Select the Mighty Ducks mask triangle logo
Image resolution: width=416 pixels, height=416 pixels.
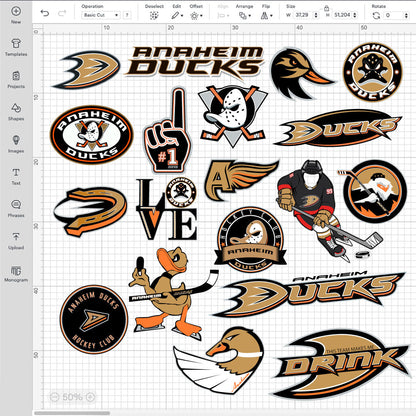point(233,115)
